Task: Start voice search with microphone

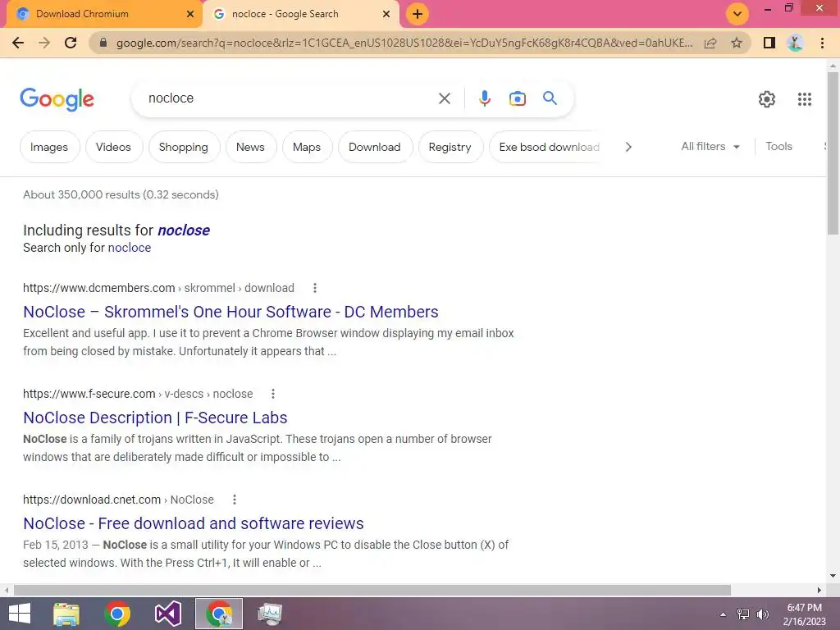Action: point(484,98)
